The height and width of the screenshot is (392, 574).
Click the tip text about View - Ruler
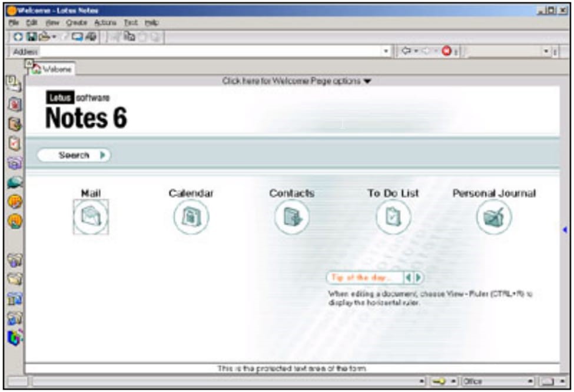click(430, 298)
